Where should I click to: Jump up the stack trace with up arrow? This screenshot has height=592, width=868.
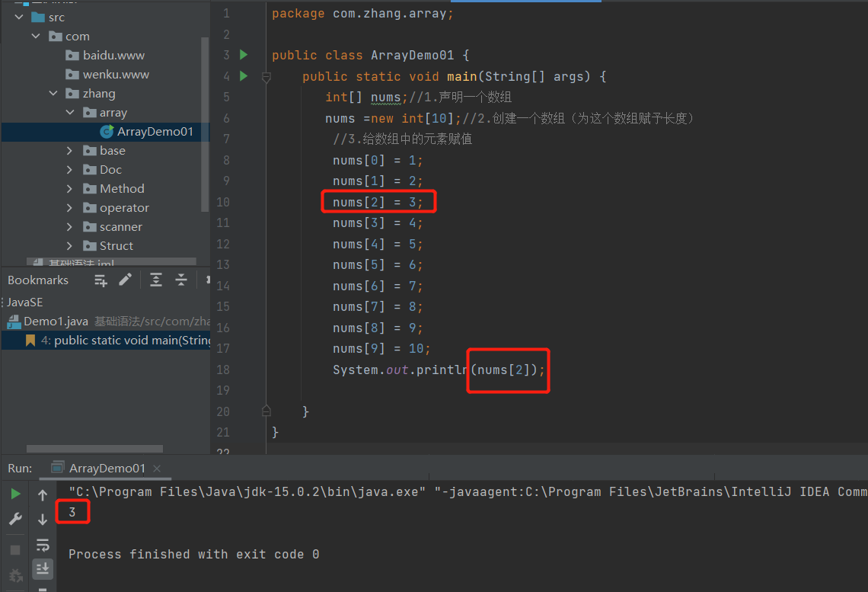pyautogui.click(x=43, y=495)
